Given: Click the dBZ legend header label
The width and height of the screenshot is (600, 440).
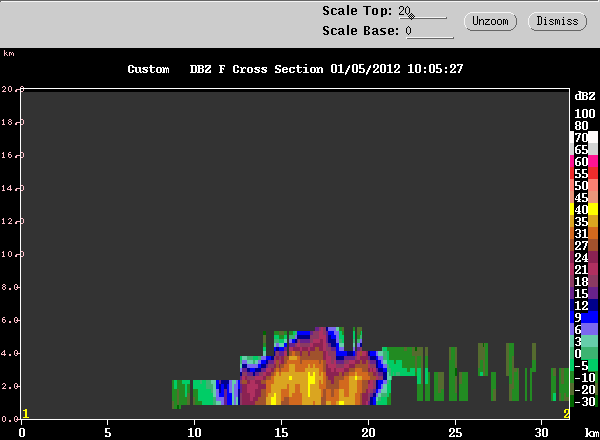Looking at the screenshot, I should tap(581, 95).
